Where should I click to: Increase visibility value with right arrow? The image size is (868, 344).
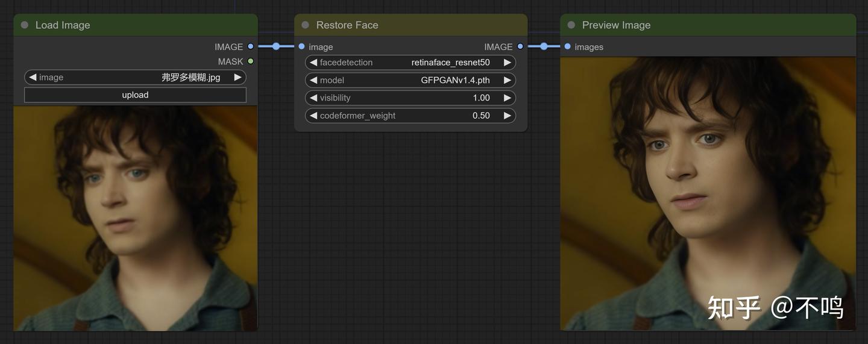point(508,98)
